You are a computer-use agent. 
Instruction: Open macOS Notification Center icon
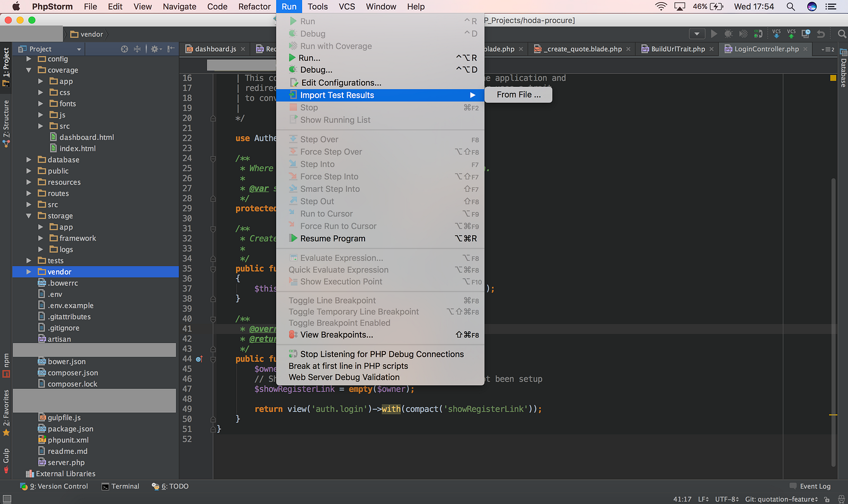point(831,6)
